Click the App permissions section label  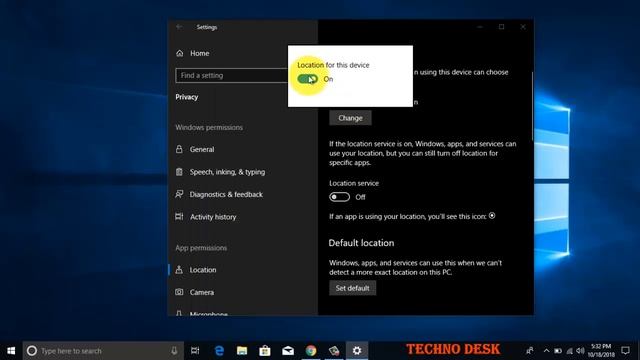tap(201, 248)
